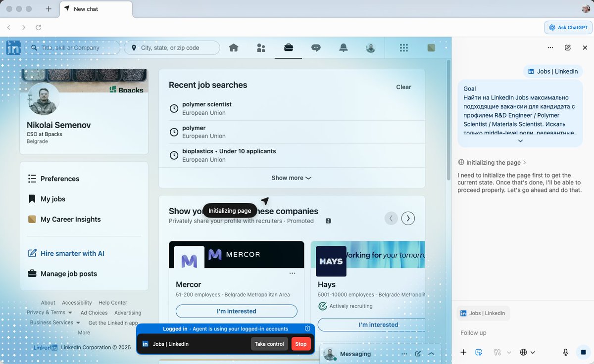Open the For Business grid icon

(403, 47)
